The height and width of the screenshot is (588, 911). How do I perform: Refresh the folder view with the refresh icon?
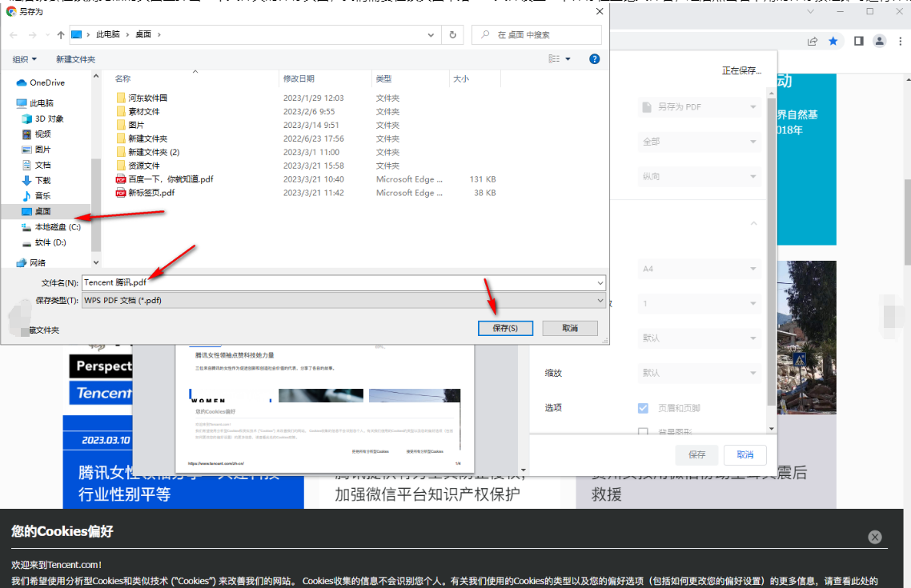[x=451, y=34]
